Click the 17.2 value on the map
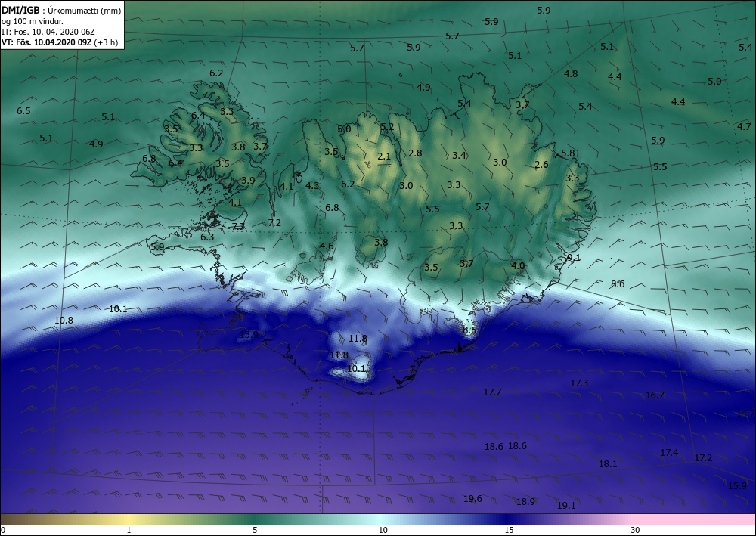The image size is (756, 536). click(703, 457)
